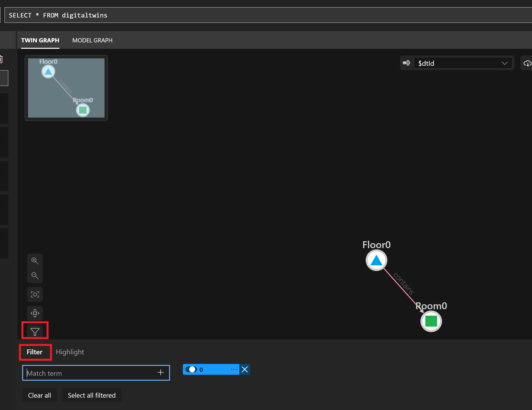This screenshot has height=410, width=532.
Task: Click the delete twin trash icon
Action: click(1, 59)
